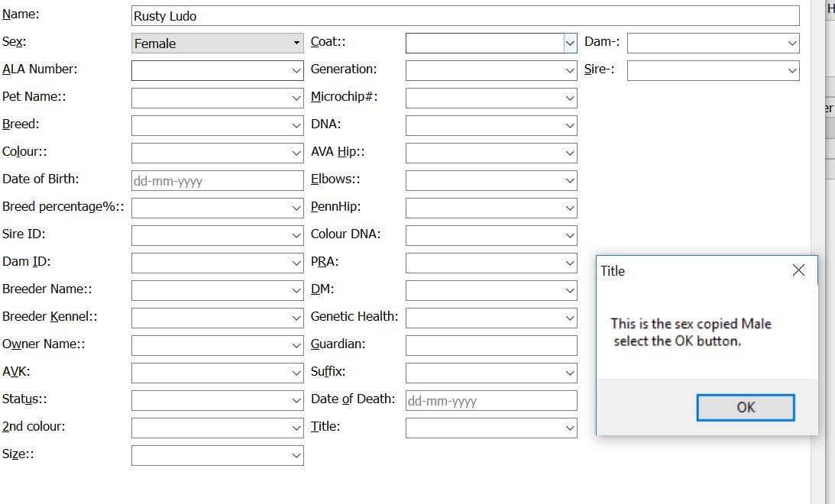Click the Name field containing Rusty Ludo
835x504 pixels.
click(464, 16)
